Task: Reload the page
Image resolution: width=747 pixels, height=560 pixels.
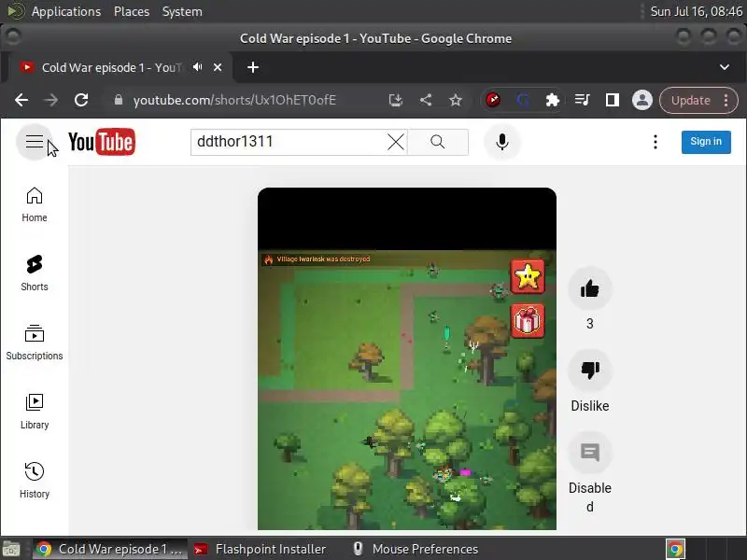Action: [x=81, y=100]
